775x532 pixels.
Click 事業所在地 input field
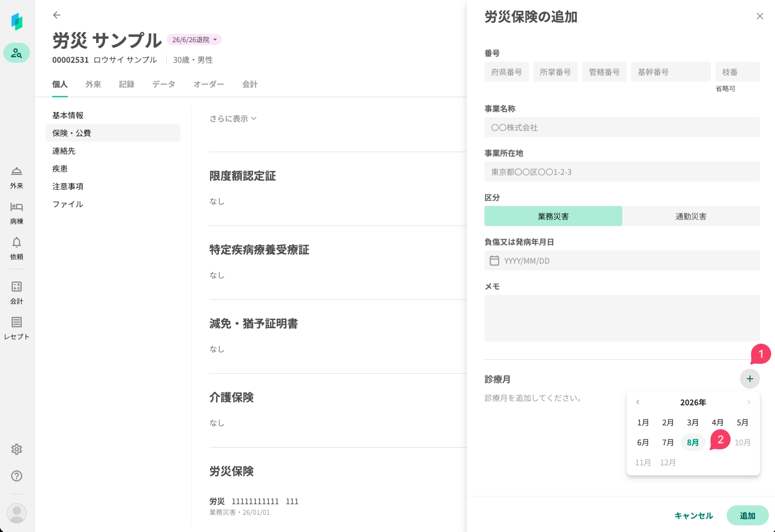(x=622, y=172)
